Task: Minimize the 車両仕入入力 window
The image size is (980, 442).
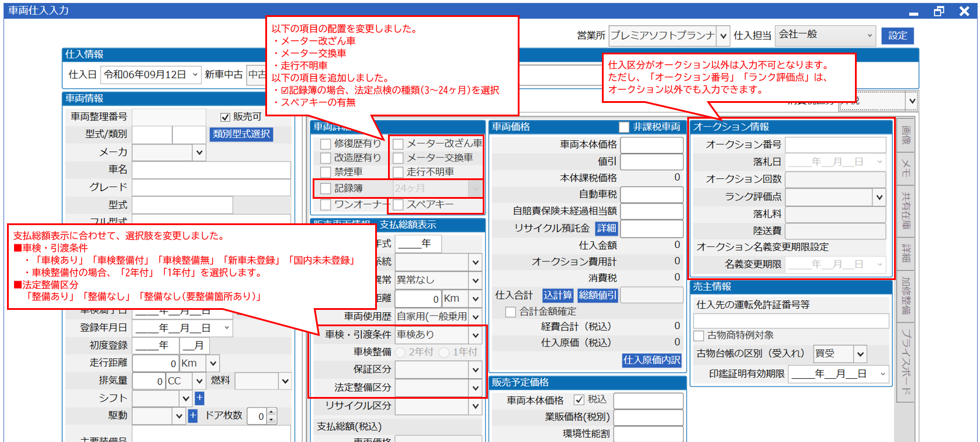Action: [x=913, y=12]
